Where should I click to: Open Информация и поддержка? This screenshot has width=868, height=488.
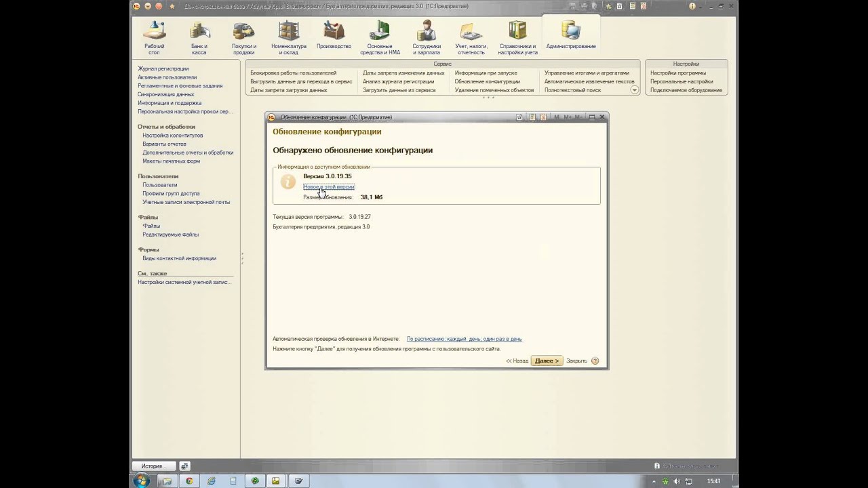[170, 103]
